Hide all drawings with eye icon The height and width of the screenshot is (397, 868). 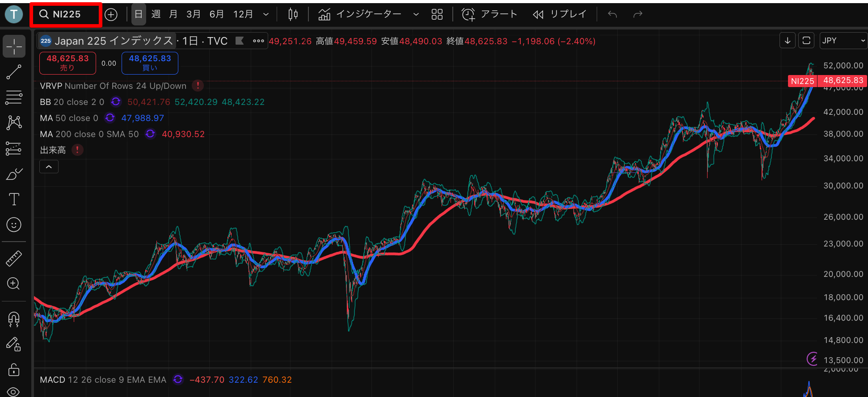coord(14,392)
